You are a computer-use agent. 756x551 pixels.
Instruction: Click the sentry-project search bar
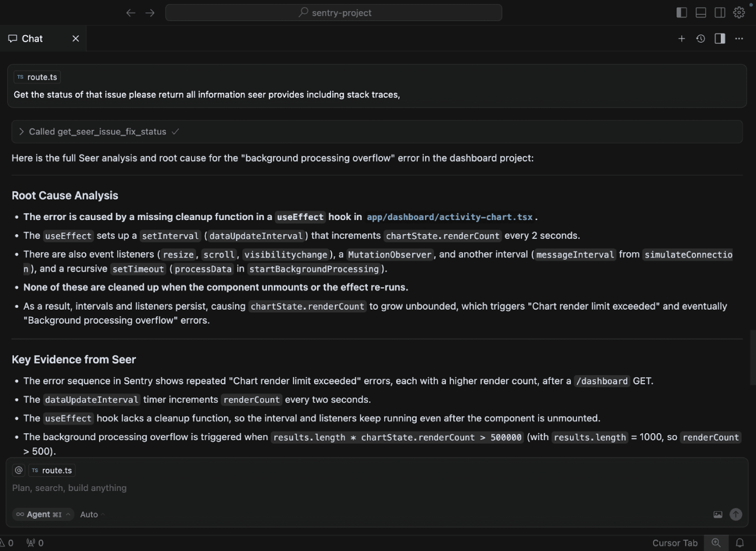334,13
